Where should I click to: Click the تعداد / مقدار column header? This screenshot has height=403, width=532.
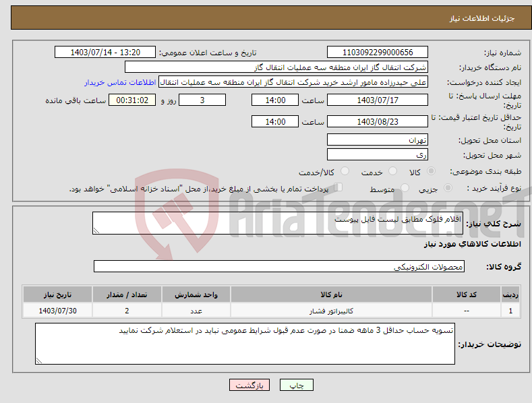click(x=127, y=294)
